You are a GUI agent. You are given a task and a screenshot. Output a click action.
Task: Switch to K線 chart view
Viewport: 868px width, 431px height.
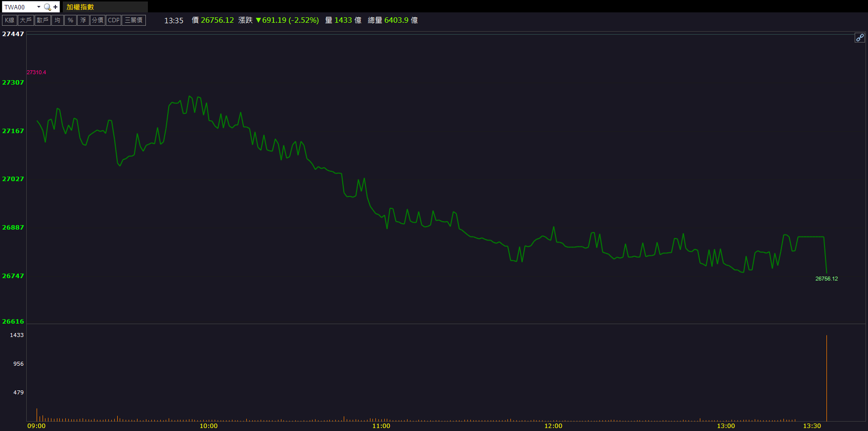click(x=10, y=20)
